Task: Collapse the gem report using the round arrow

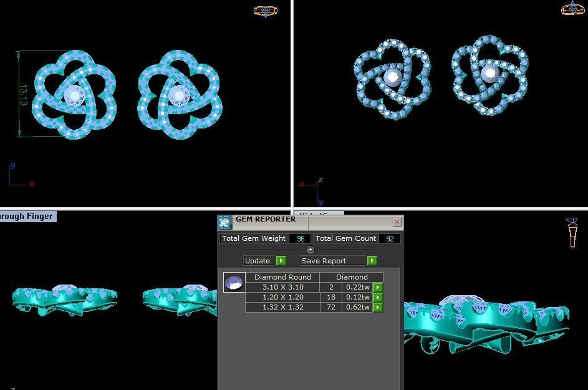Action: pos(311,250)
